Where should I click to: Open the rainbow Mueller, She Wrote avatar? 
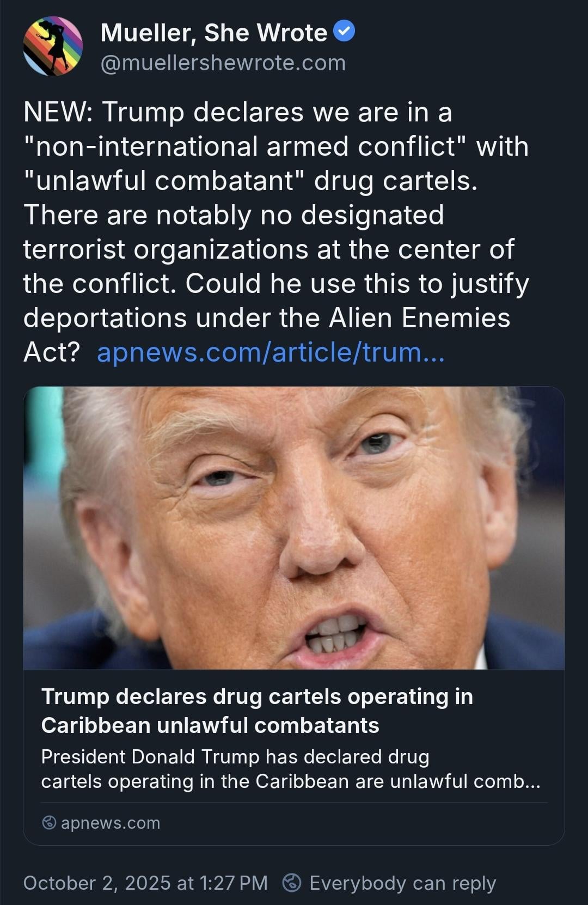click(x=53, y=46)
